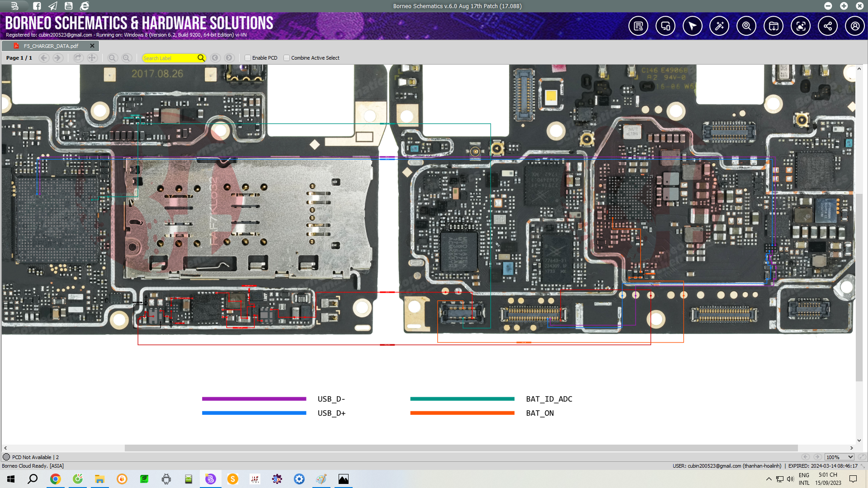Open the Telegram icon in title bar
Image resolution: width=868 pixels, height=488 pixels.
pos(53,6)
